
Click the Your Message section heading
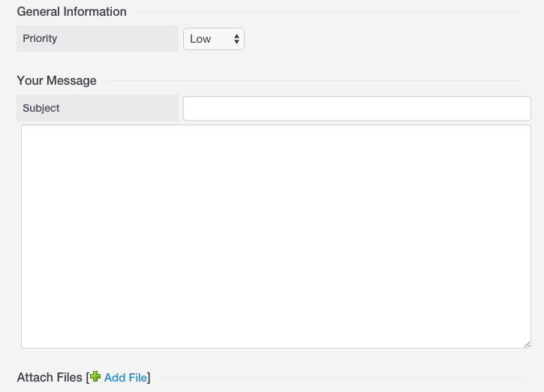[56, 81]
